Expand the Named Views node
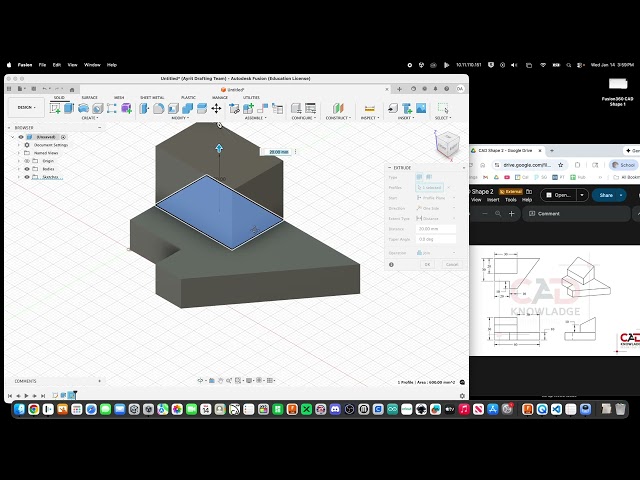Image resolution: width=640 pixels, height=480 pixels. [18, 153]
